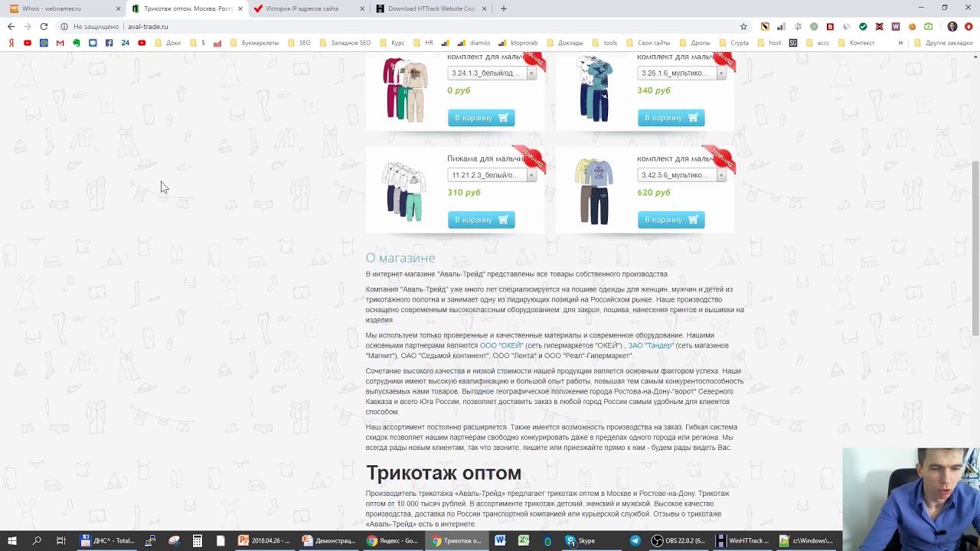Open the Свои сайты bookmarks folder
The width and height of the screenshot is (980, 551).
point(648,43)
